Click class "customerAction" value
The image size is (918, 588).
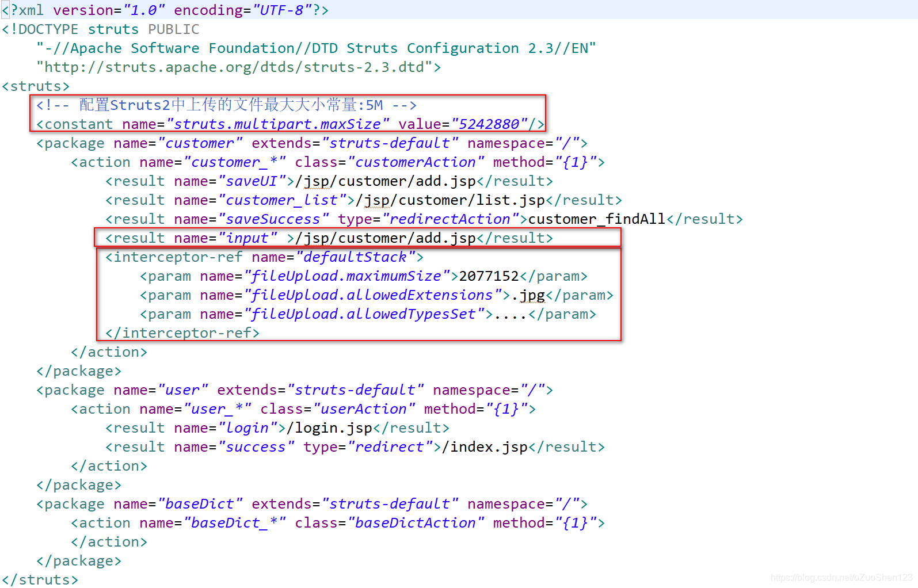click(x=416, y=162)
